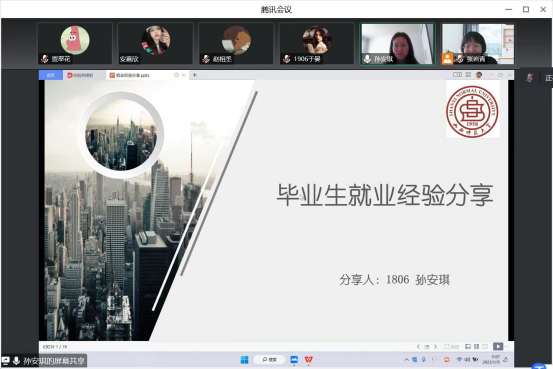Close the .pptx document tab

point(183,75)
